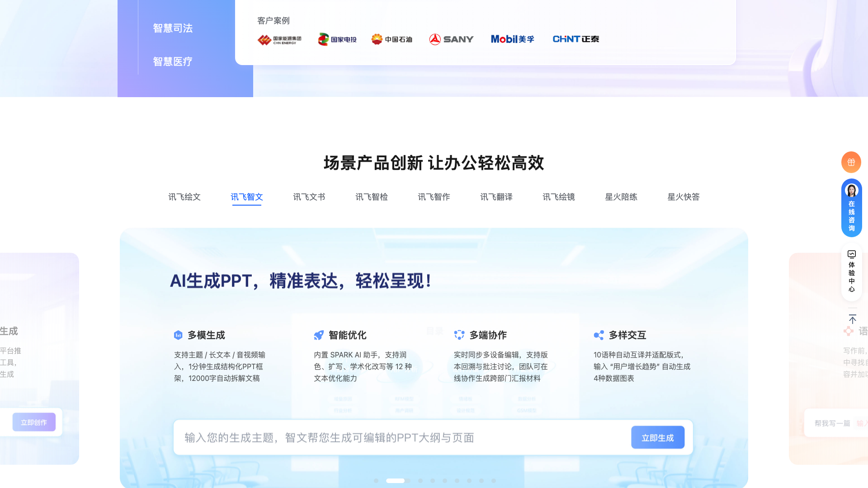Click the 多模生成 hexagon icon
The width and height of the screenshot is (868, 488).
(178, 335)
